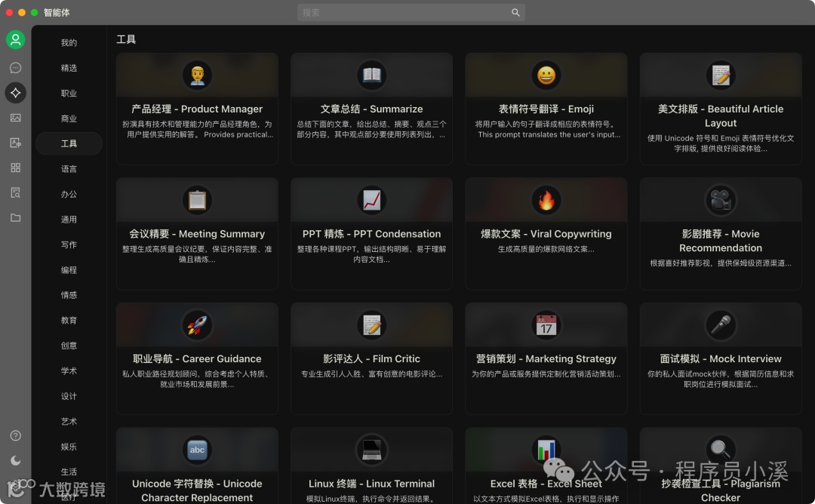Click the search magnifier icon
The image size is (815, 504).
(515, 13)
